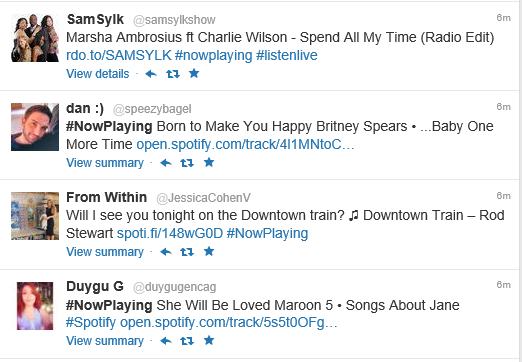Image resolution: width=522 pixels, height=362 pixels.
Task: Expand View summary on dan :) tweet
Action: [105, 163]
